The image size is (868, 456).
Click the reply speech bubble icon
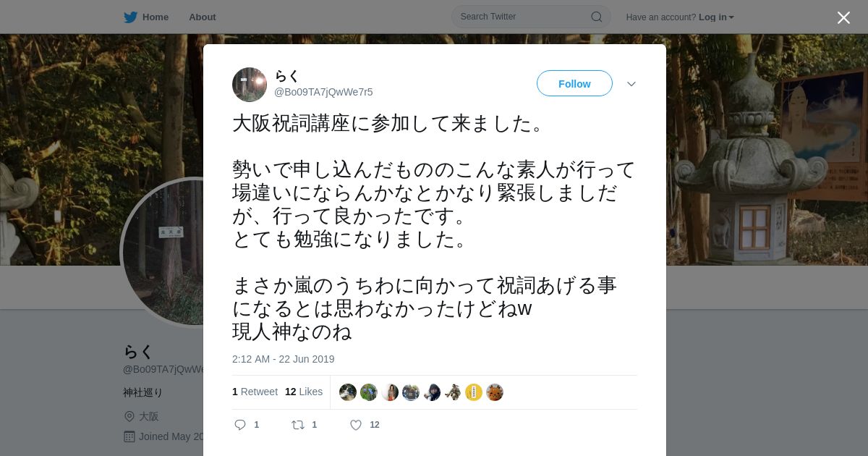(x=240, y=425)
